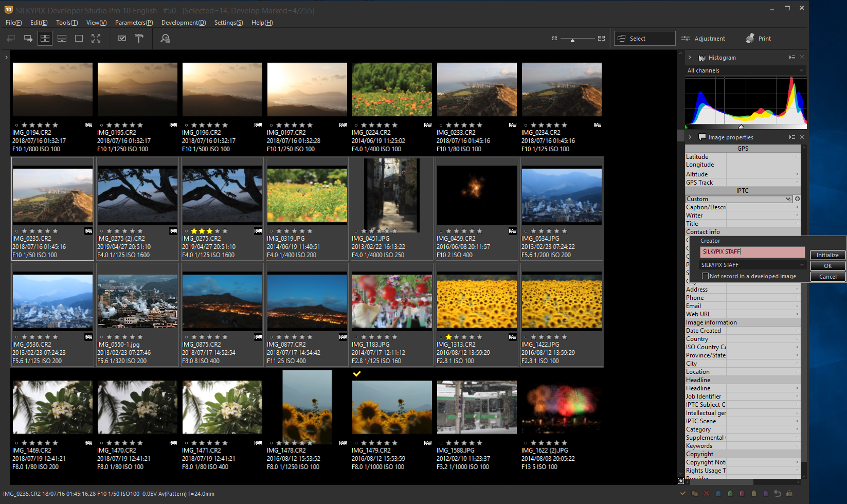Click the undo arrow status bar icon
This screenshot has height=504, width=847.
pos(778,494)
